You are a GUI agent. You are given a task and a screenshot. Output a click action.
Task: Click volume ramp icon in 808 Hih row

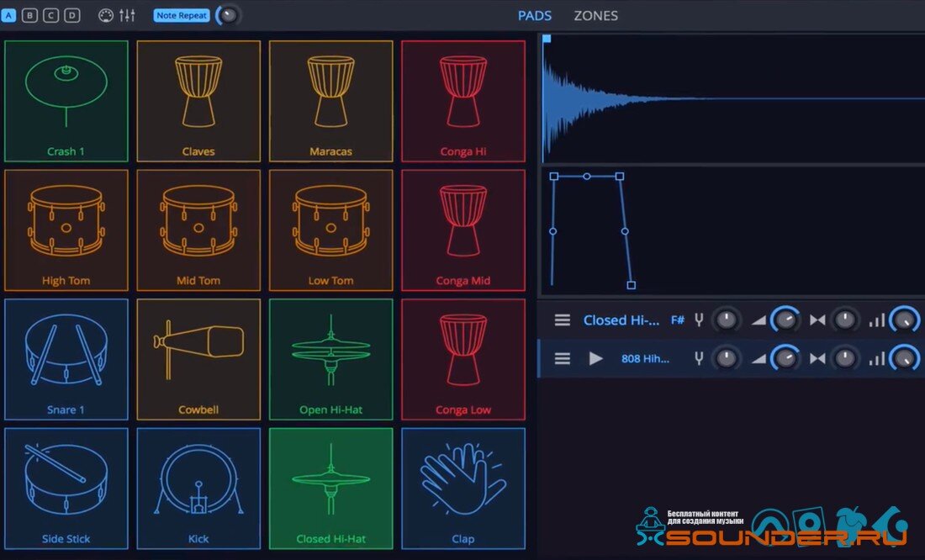coord(758,359)
